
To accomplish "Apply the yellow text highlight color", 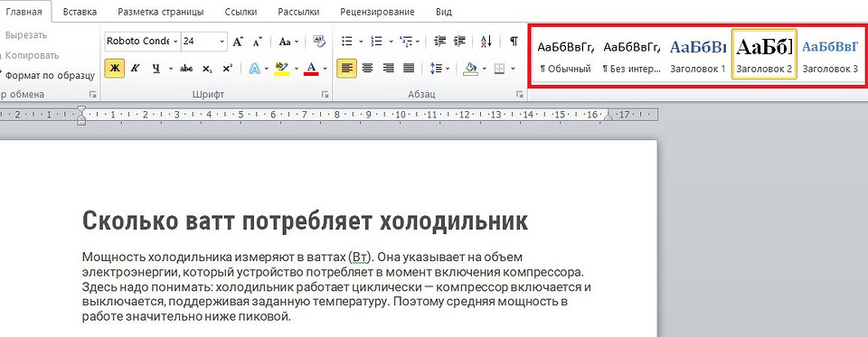I will [282, 69].
